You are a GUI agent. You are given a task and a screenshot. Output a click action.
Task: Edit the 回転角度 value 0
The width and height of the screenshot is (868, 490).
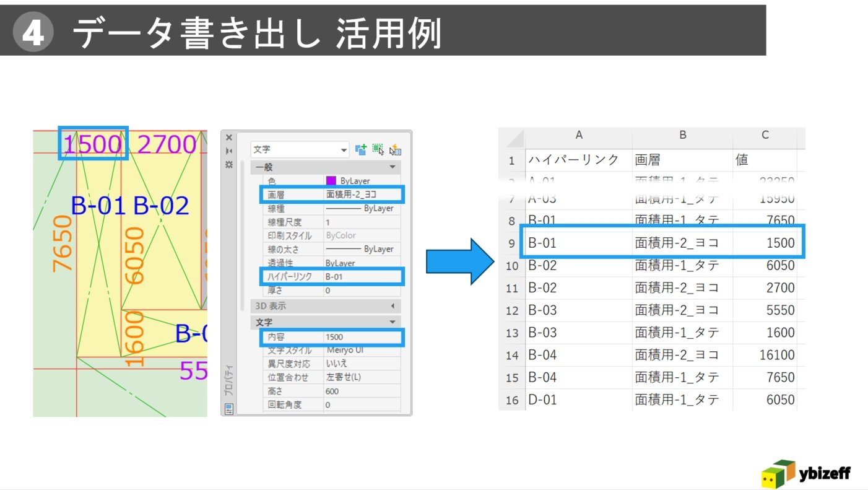[x=362, y=405]
